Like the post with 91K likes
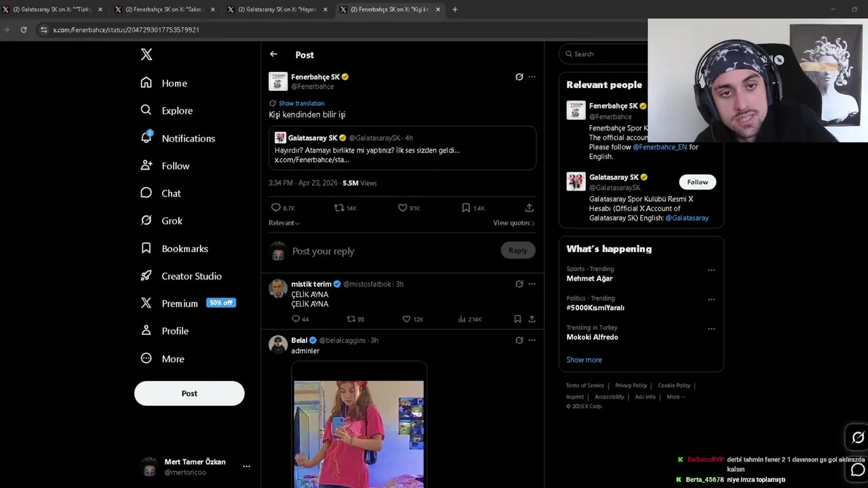 (x=402, y=208)
